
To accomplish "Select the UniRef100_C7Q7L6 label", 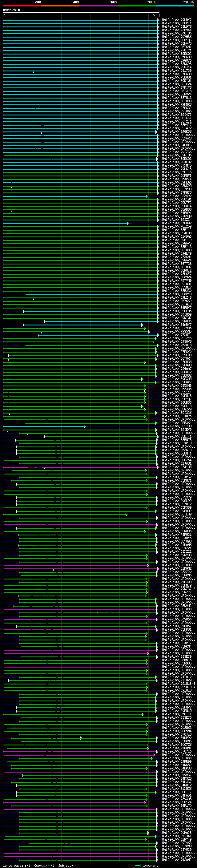I will [177, 751].
